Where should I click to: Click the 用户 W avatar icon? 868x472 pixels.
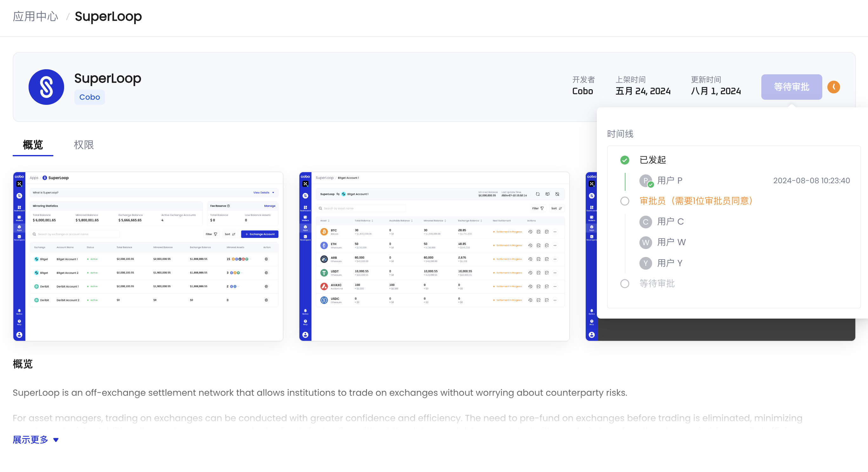[x=645, y=242]
